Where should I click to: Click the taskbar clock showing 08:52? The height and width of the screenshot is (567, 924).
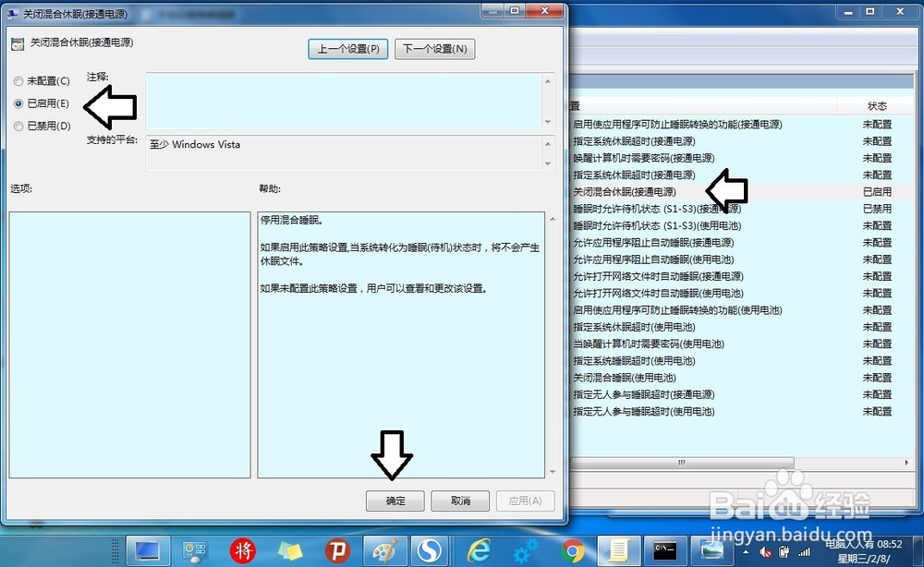coord(864,551)
